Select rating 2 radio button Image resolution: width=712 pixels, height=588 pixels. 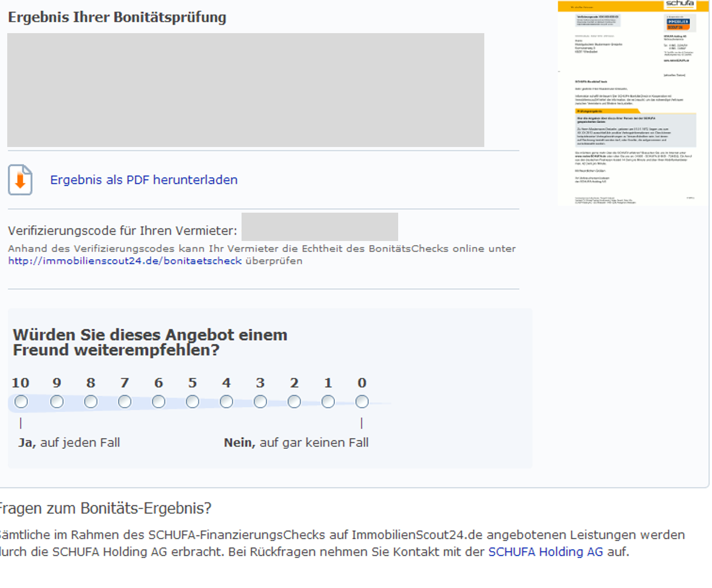[294, 402]
